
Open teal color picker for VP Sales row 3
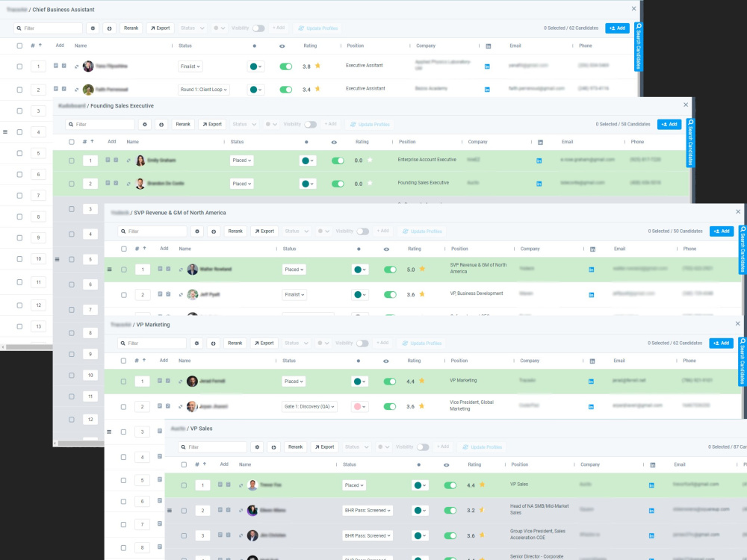[x=420, y=535]
